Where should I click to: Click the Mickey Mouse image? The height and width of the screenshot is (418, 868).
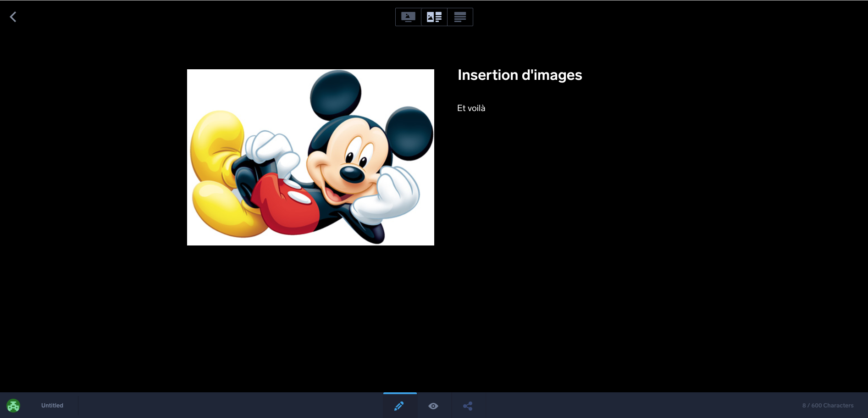(x=310, y=157)
